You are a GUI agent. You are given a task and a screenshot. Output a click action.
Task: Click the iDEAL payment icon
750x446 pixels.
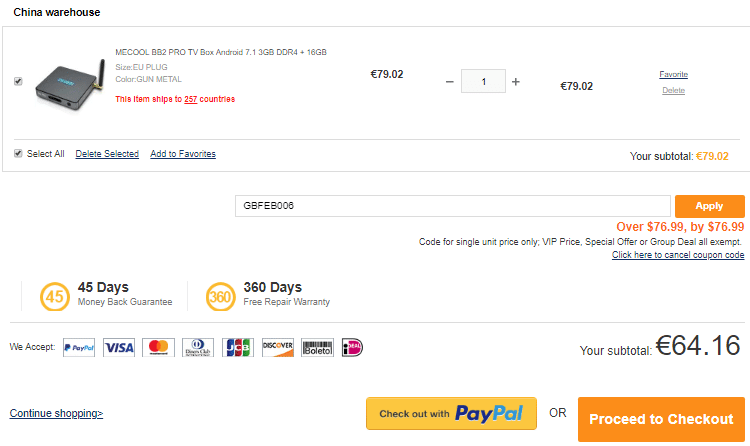pos(352,348)
